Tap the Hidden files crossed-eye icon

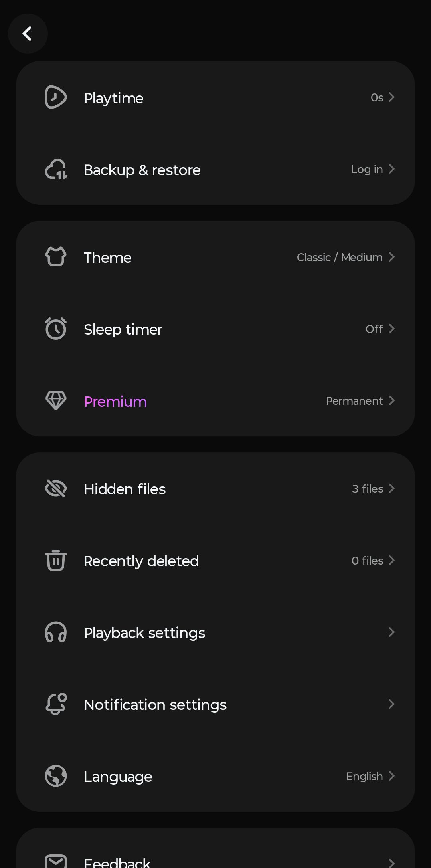pyautogui.click(x=56, y=488)
